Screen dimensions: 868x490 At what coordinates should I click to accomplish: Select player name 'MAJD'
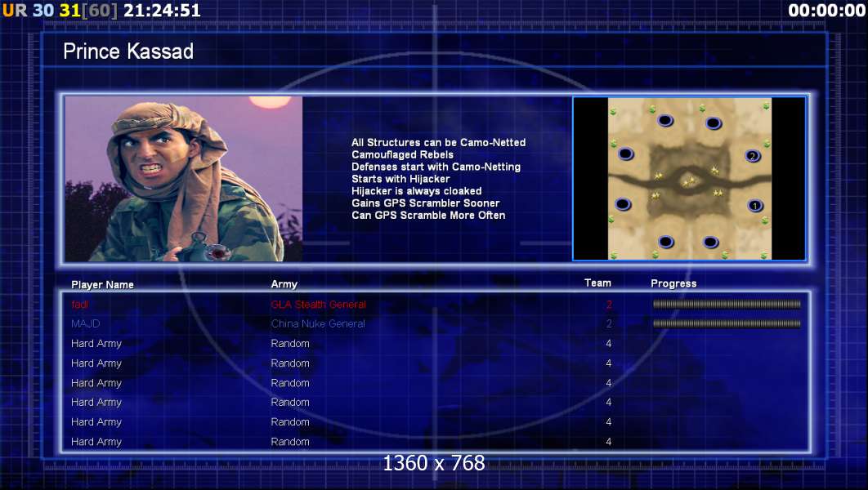click(85, 323)
